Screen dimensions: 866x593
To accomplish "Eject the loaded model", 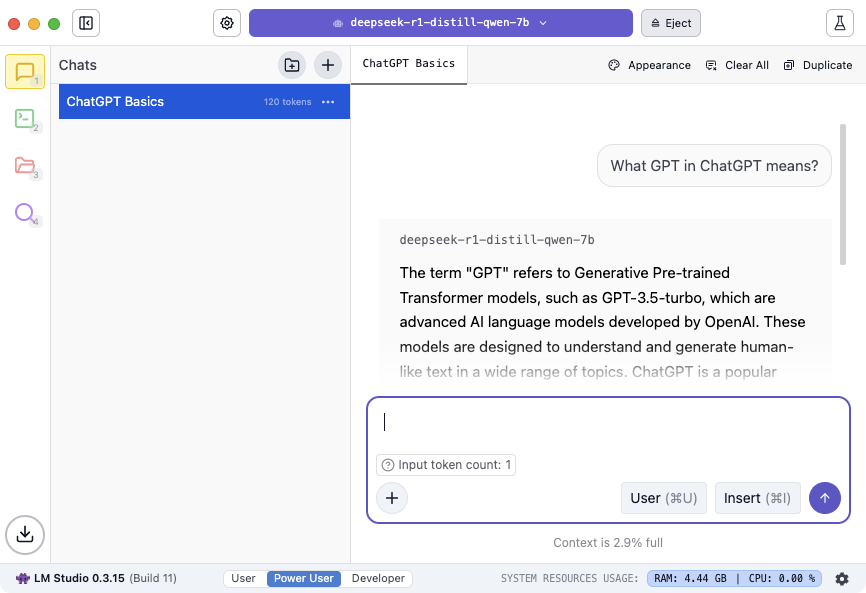I will tap(670, 23).
